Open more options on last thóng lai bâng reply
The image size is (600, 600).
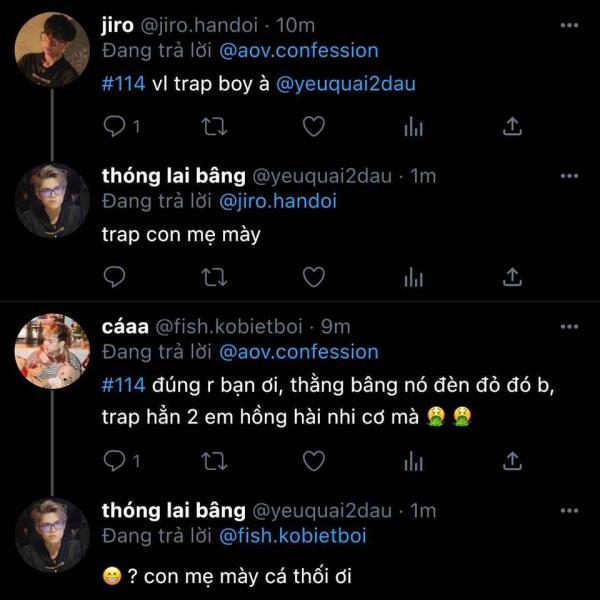click(x=569, y=510)
